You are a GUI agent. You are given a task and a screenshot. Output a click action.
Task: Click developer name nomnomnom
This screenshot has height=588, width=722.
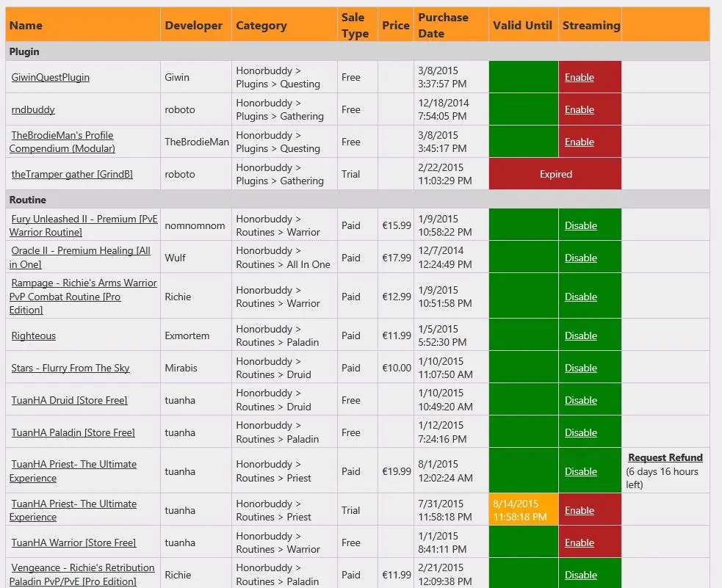195,225
